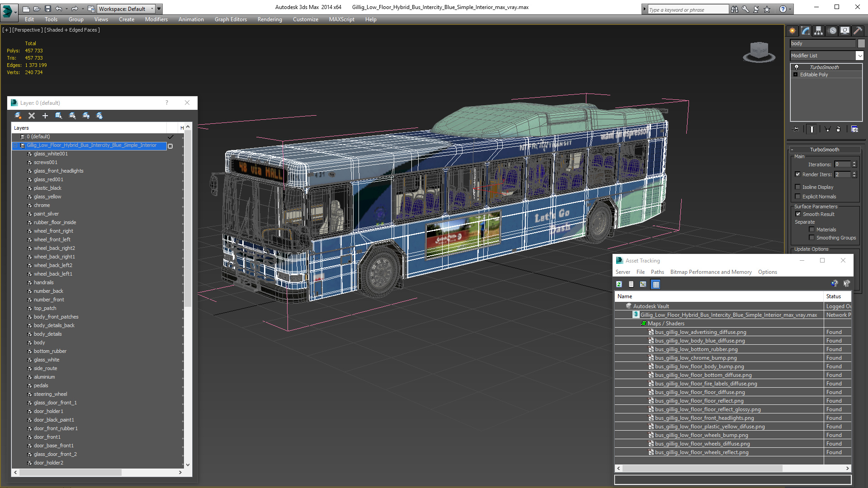Click the Undo arrow icon
The image size is (868, 488).
[x=58, y=9]
